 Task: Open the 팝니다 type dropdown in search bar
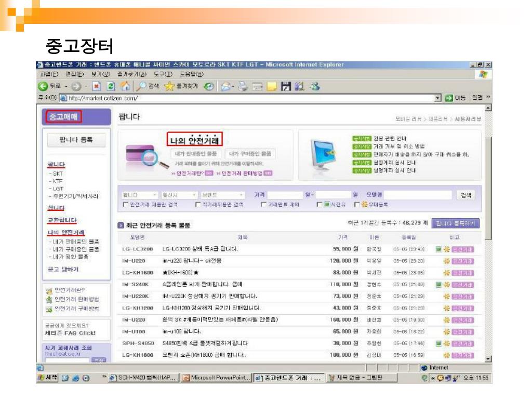pyautogui.click(x=140, y=195)
